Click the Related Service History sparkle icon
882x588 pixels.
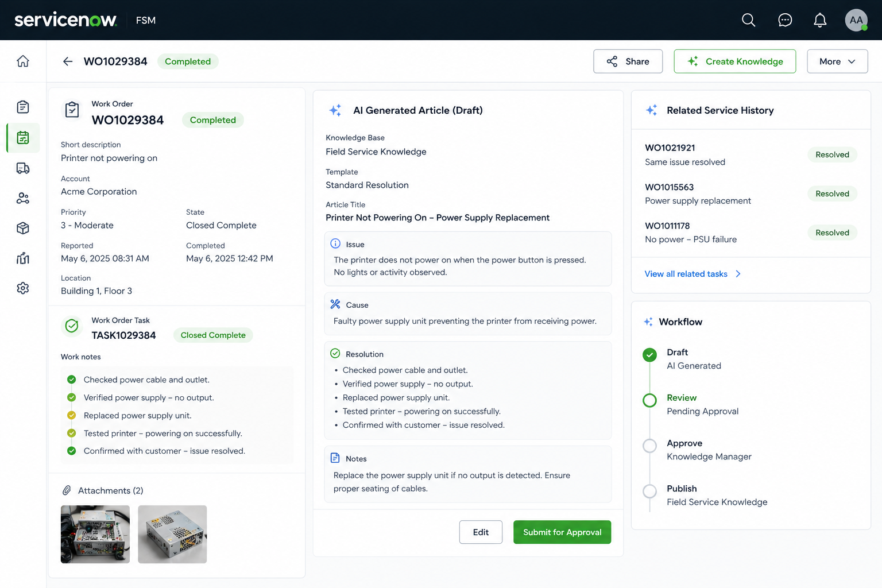point(651,110)
